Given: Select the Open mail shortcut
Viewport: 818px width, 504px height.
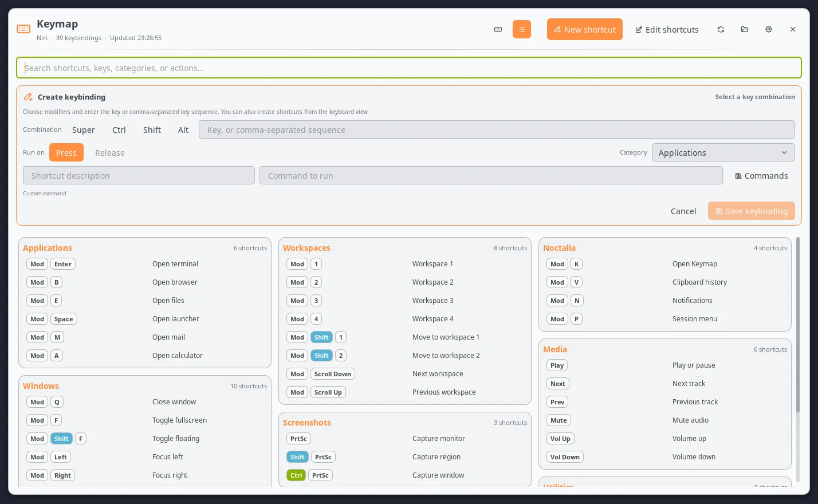Looking at the screenshot, I should (145, 337).
